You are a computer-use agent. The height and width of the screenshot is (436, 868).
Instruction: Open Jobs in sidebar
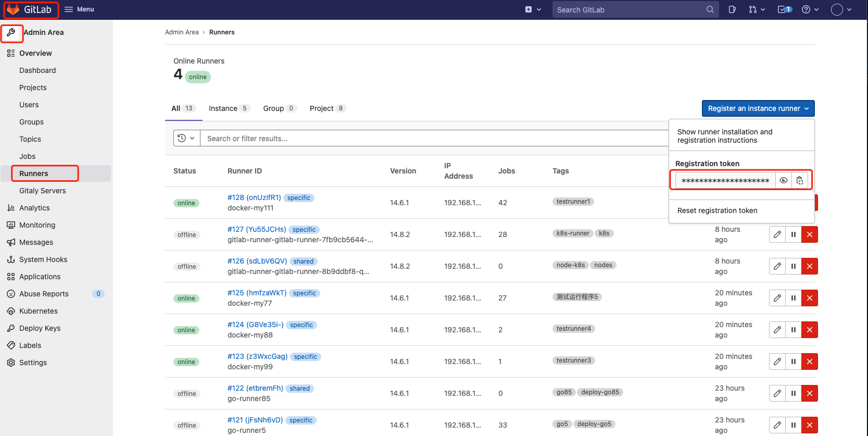[28, 156]
